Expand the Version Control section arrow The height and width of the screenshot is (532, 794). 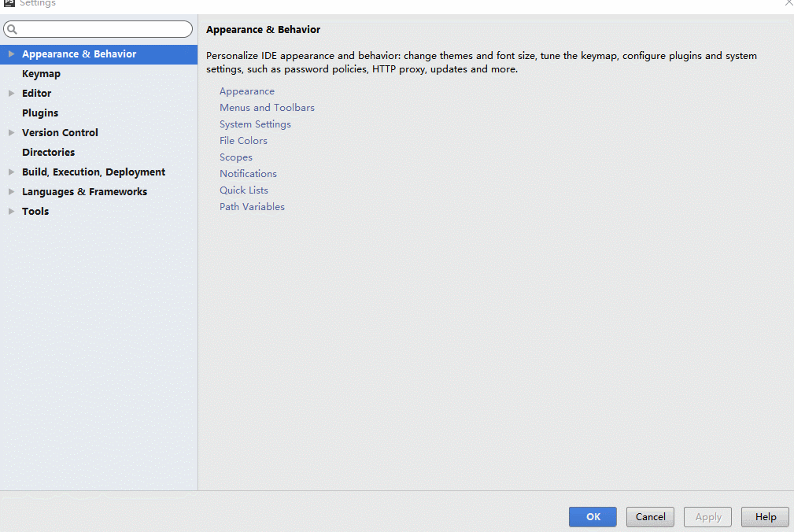[11, 133]
